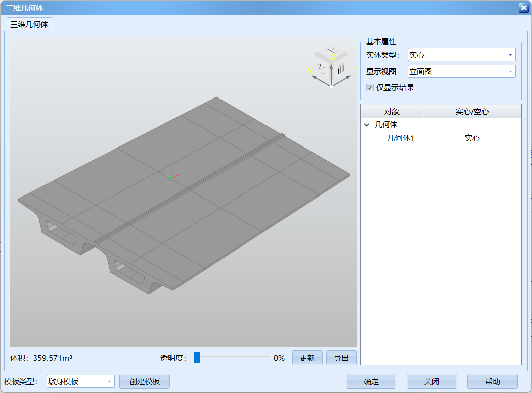Image resolution: width=532 pixels, height=393 pixels.
Task: Click the 上 face of the view cube
Action: (x=333, y=50)
